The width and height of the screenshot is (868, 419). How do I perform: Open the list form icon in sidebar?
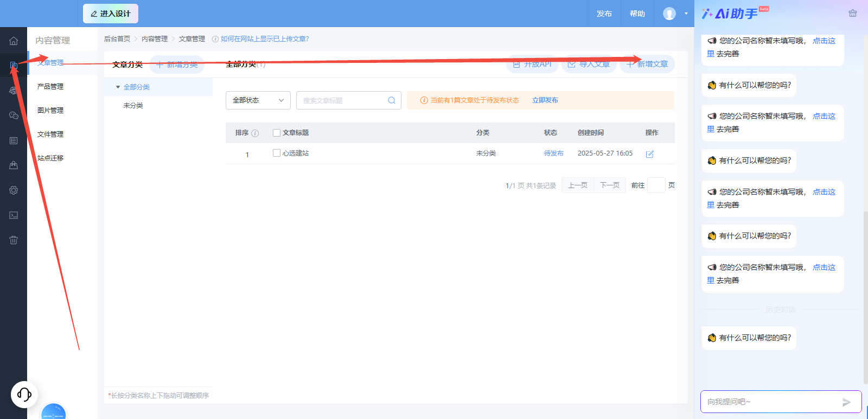pos(14,140)
